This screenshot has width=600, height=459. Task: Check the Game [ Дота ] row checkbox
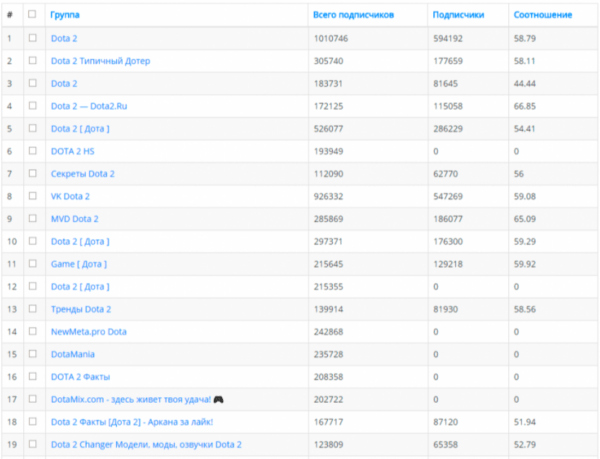33,264
